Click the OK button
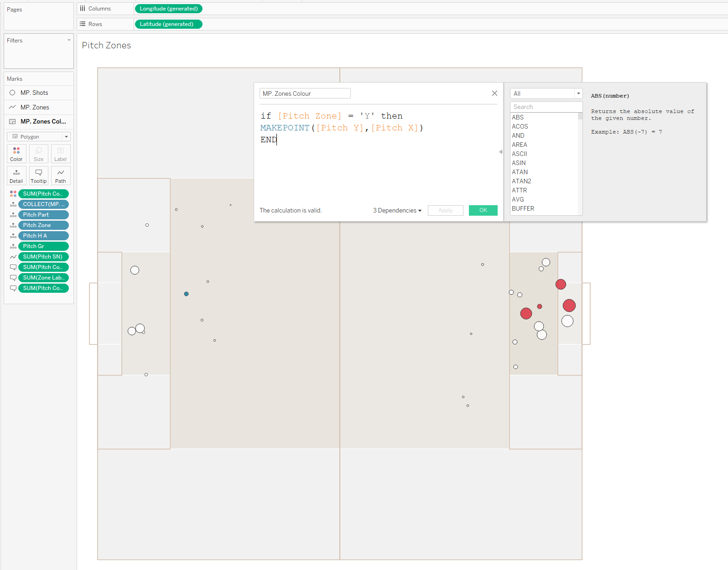Viewport: 728px width, 570px height. tap(483, 210)
